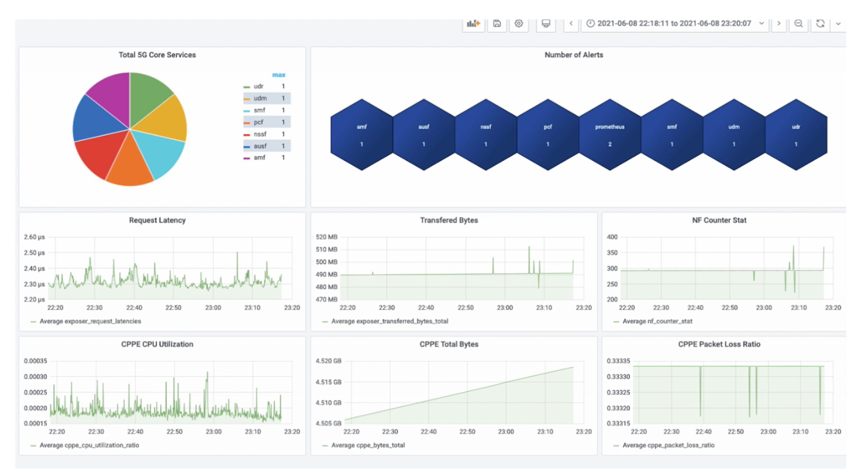The width and height of the screenshot is (868, 470).
Task: Click the amf legend color swatch
Action: point(246,158)
